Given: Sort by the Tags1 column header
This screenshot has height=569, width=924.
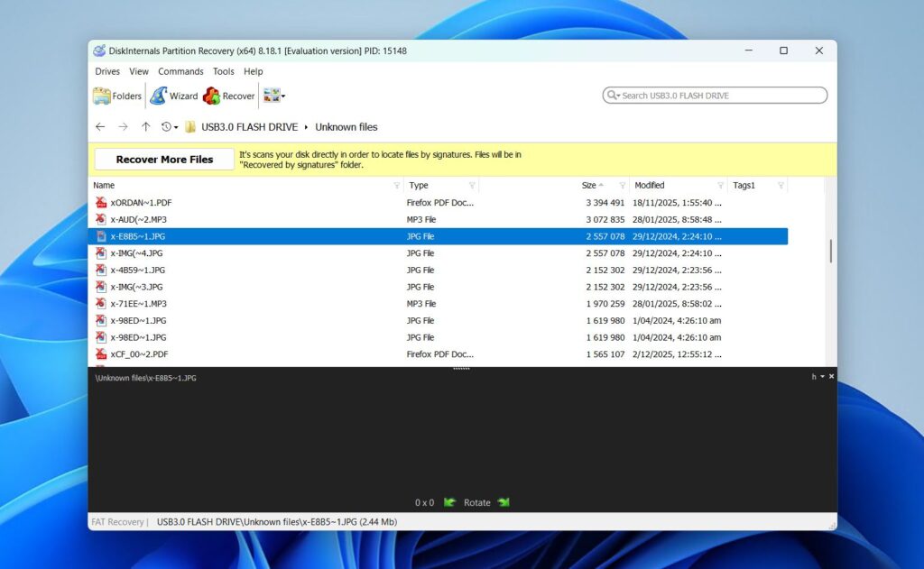Looking at the screenshot, I should pyautogui.click(x=744, y=185).
